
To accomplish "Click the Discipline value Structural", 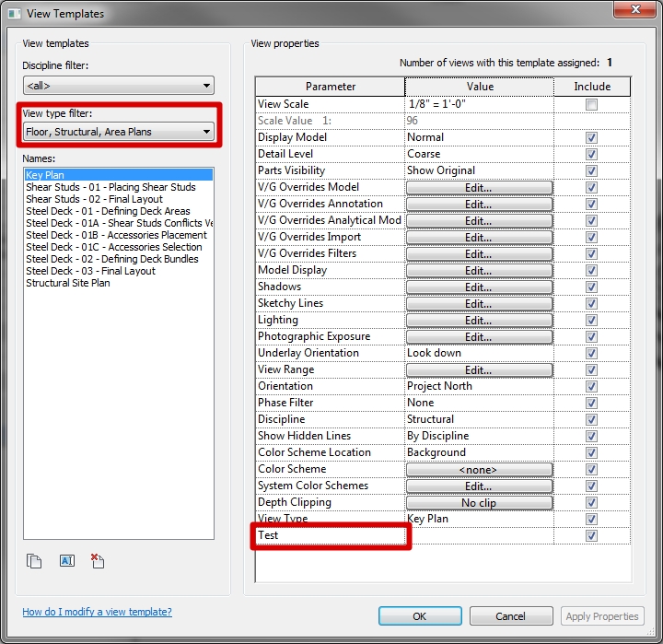I will pos(479,419).
